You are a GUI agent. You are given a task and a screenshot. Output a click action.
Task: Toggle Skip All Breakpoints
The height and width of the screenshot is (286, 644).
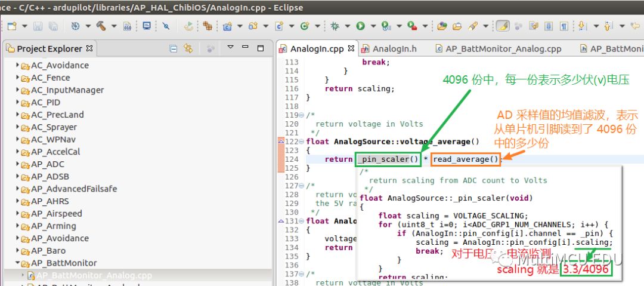click(166, 26)
